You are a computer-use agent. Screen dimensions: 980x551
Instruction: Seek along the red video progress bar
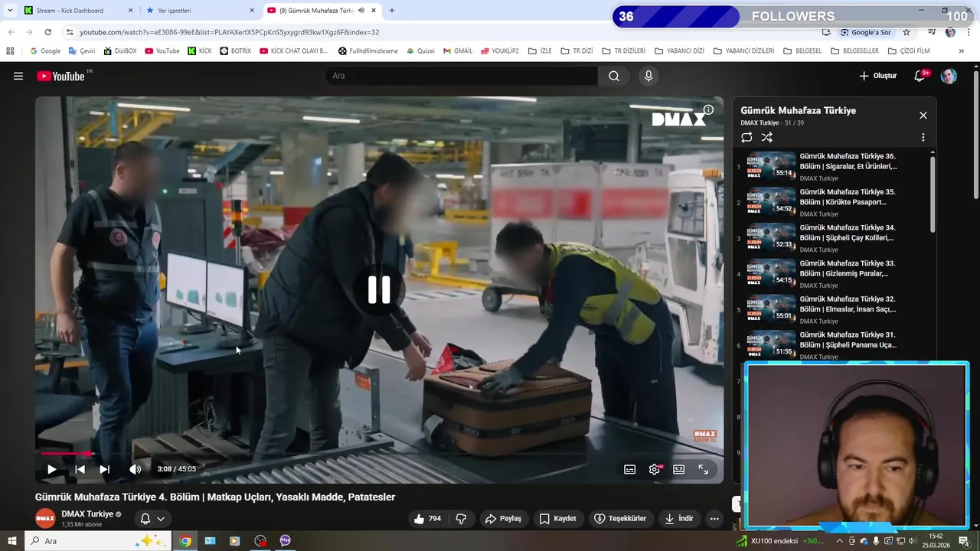coord(379,454)
